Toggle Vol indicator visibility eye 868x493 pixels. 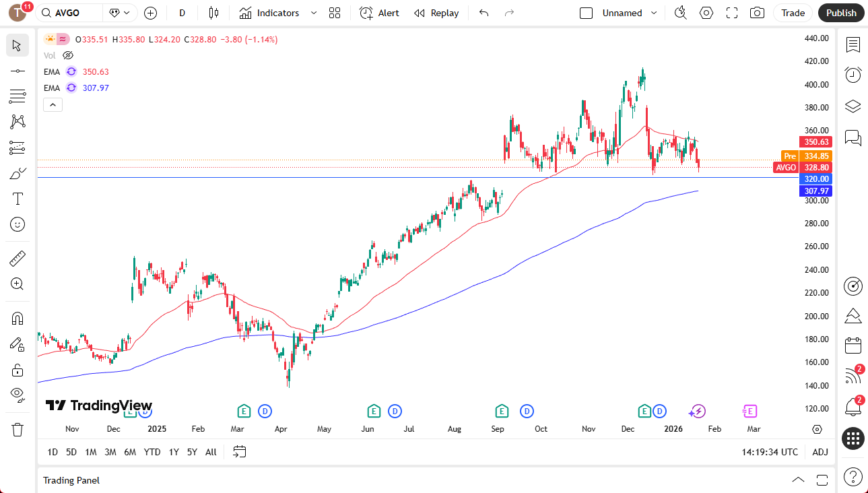click(67, 55)
